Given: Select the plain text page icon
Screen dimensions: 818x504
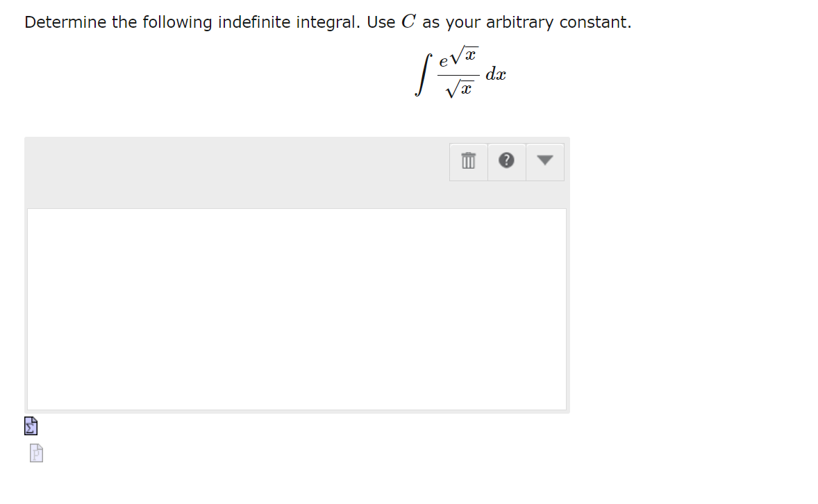Looking at the screenshot, I should 35,453.
